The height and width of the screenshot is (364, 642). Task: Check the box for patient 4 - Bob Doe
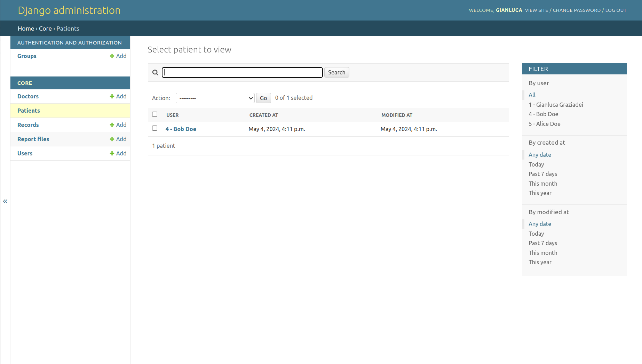(x=155, y=128)
